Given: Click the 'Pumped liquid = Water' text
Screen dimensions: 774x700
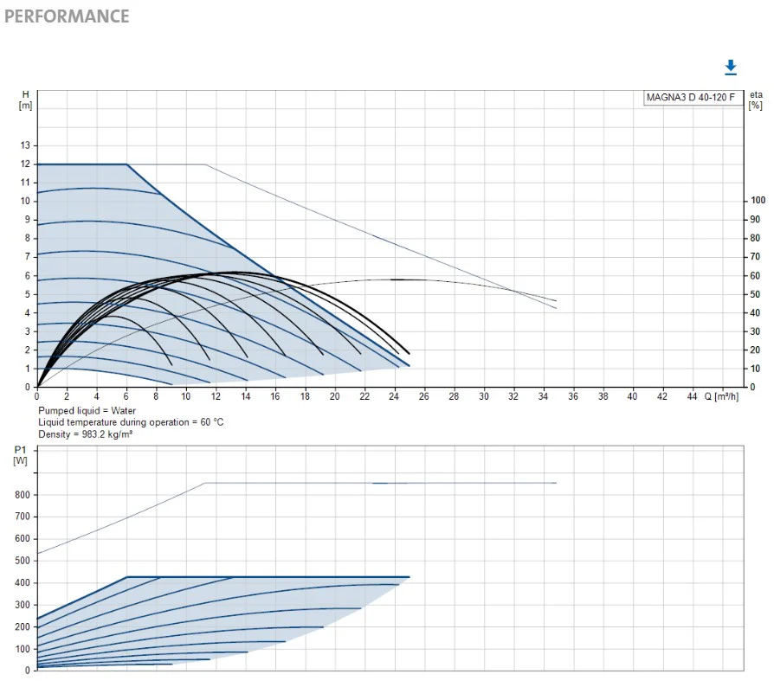Looking at the screenshot, I should 87,410.
